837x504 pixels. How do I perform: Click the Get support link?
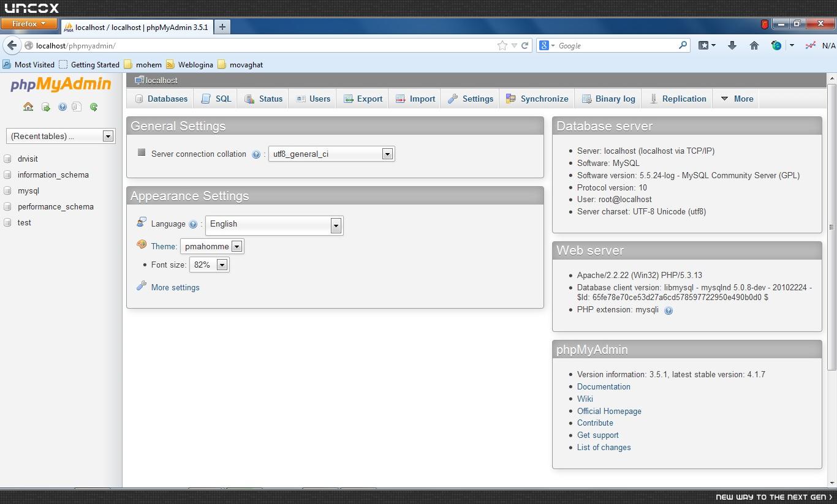click(598, 435)
